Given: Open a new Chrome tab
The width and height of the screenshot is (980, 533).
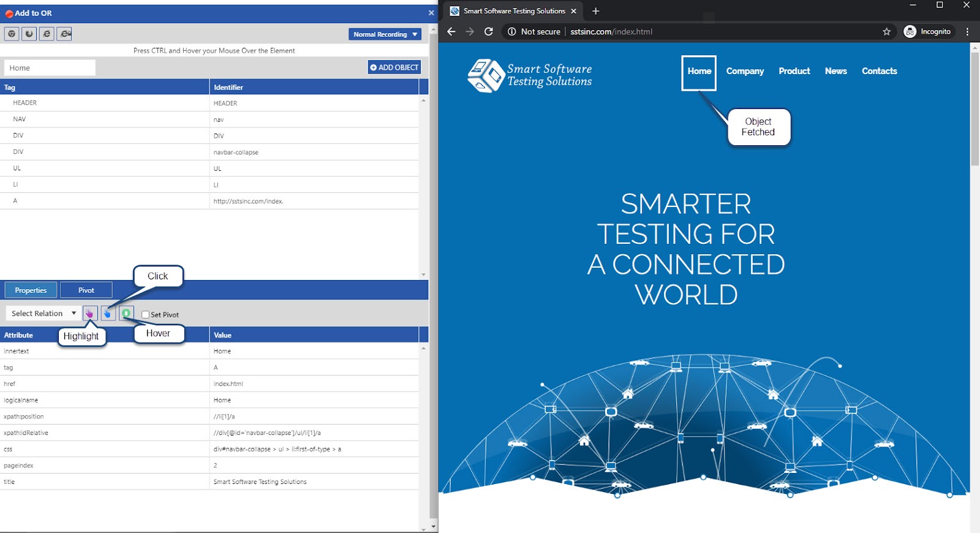Looking at the screenshot, I should [x=595, y=11].
